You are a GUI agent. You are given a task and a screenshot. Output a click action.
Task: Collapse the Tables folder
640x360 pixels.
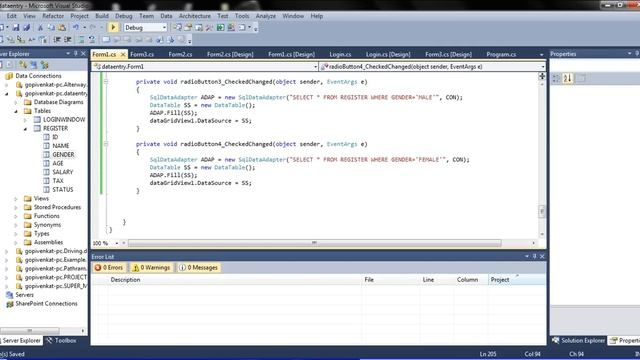16,111
